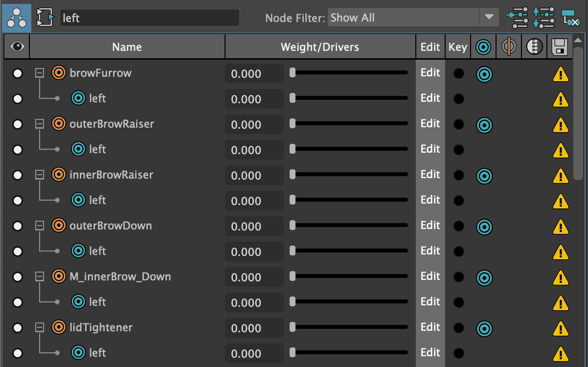588x367 pixels.
Task: Click the add target icon for innerBrowRaiser
Action: [484, 176]
